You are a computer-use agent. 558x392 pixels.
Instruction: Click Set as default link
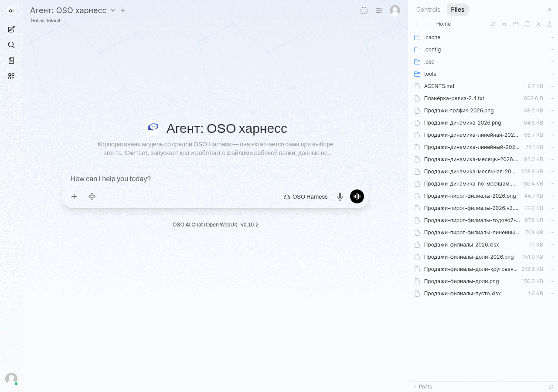46,20
